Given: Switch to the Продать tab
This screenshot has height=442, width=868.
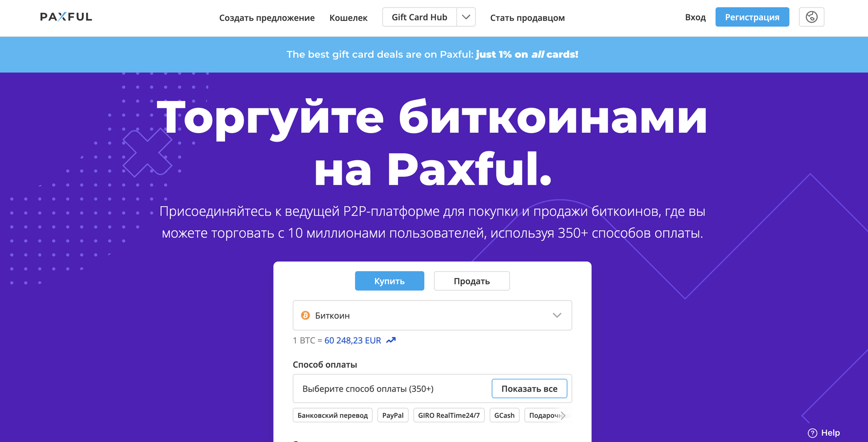Looking at the screenshot, I should click(472, 281).
